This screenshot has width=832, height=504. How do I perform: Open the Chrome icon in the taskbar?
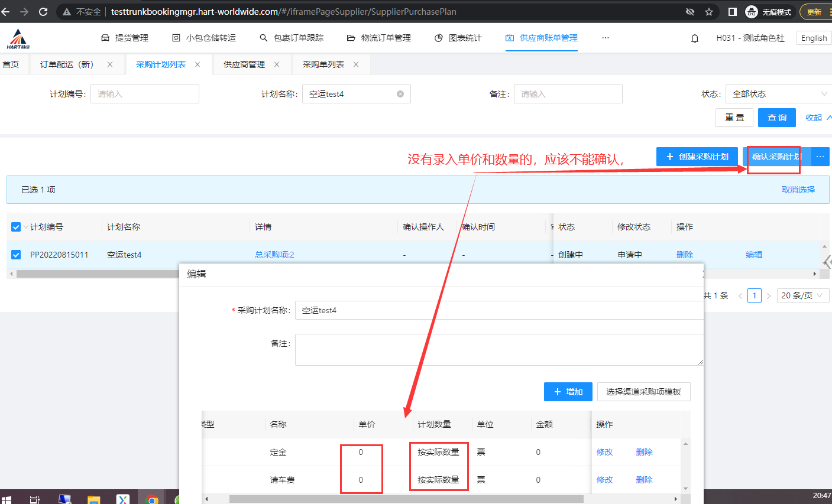(152, 499)
